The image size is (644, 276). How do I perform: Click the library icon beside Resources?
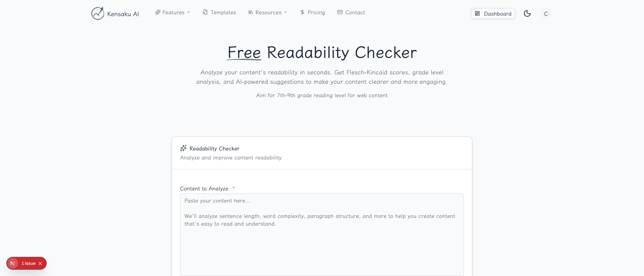coord(251,12)
